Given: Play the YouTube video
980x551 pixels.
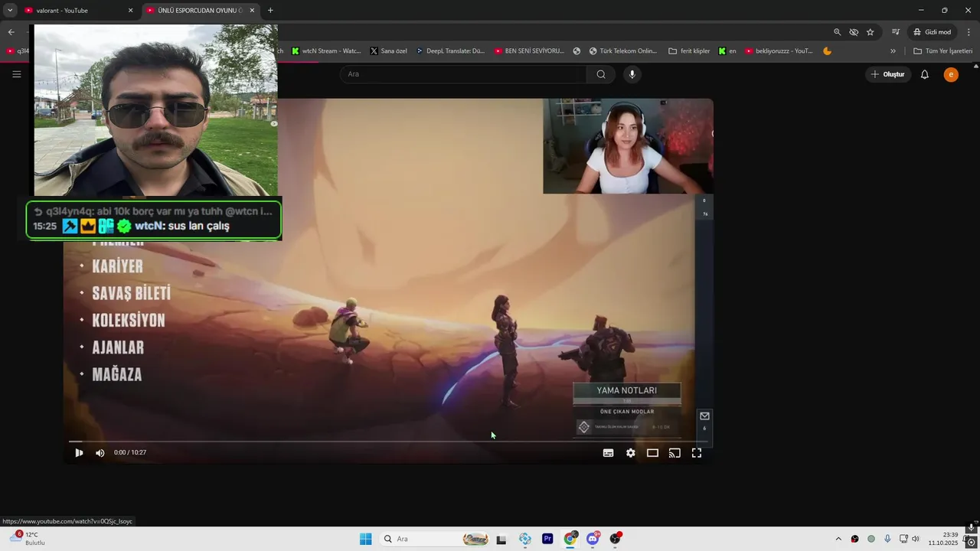Looking at the screenshot, I should 79,453.
